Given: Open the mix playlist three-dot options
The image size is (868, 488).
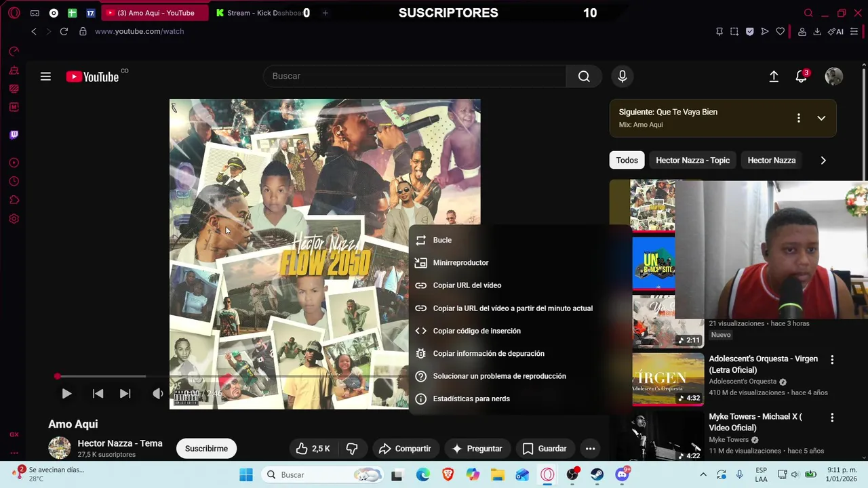Looking at the screenshot, I should [798, 118].
